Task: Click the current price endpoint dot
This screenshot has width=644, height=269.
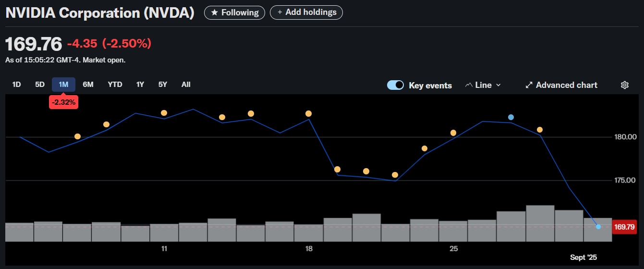Action: point(598,227)
